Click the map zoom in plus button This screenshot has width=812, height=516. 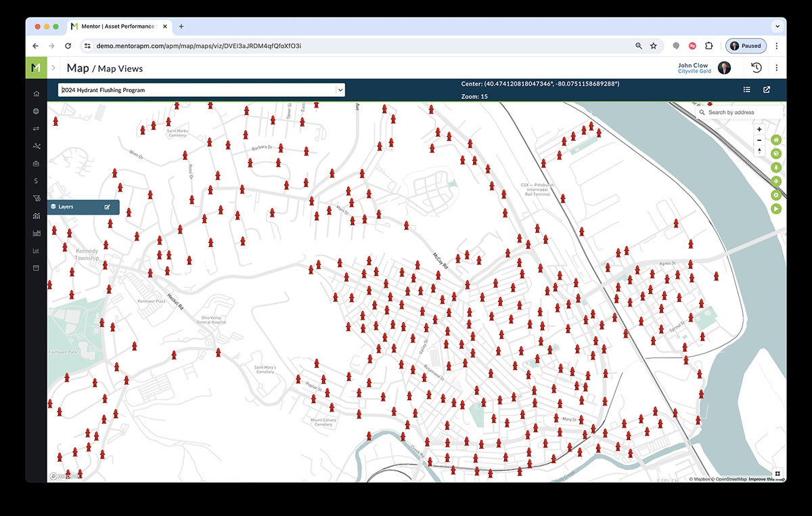click(759, 129)
